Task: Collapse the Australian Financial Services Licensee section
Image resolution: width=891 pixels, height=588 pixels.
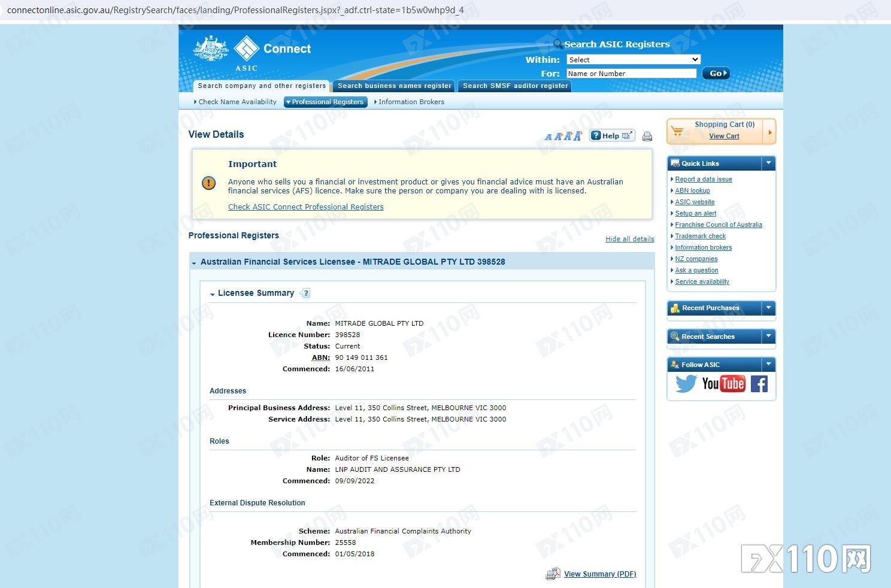Action: point(194,263)
